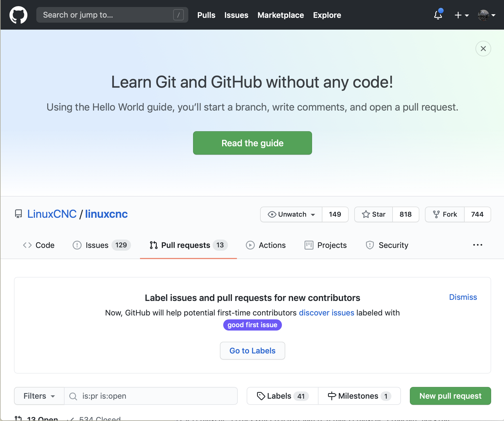Image resolution: width=504 pixels, height=421 pixels.
Task: Open the notifications bell
Action: 438,15
